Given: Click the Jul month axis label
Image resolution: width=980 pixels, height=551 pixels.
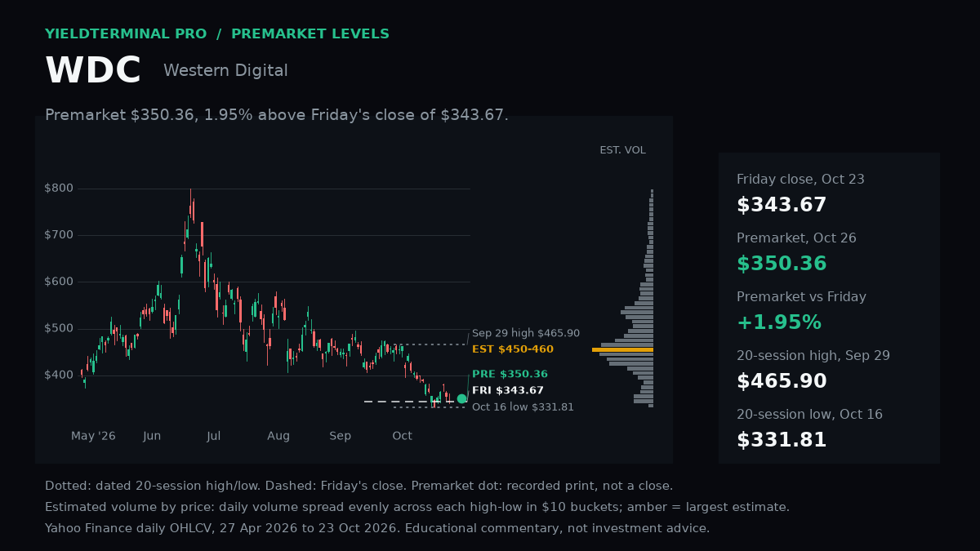Looking at the screenshot, I should 214,436.
